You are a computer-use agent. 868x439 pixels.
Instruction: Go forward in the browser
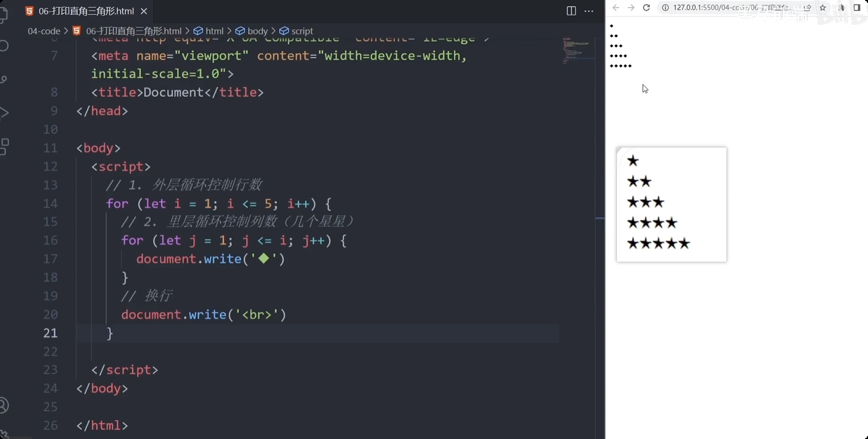point(631,8)
